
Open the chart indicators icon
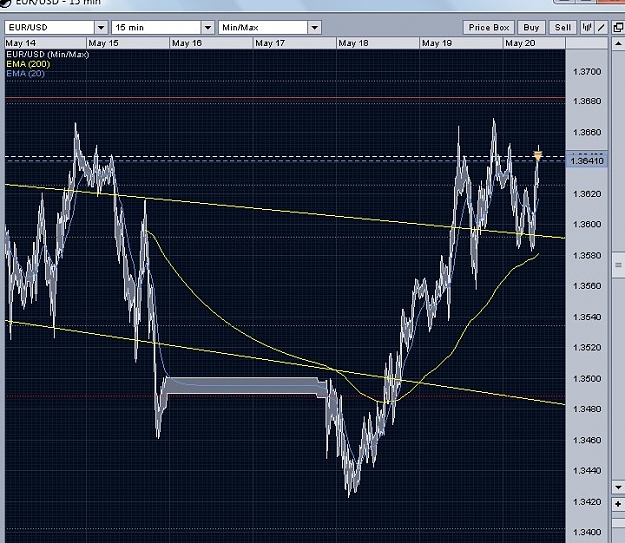587,27
